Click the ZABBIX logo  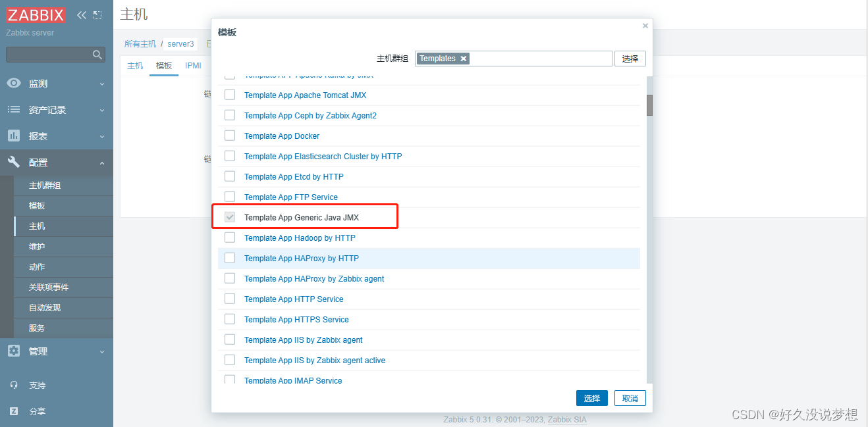(x=36, y=15)
